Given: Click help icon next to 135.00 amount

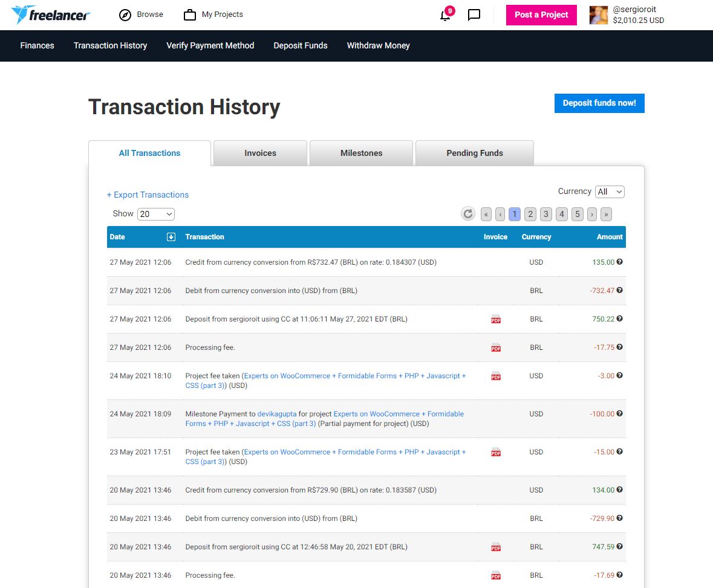Looking at the screenshot, I should (x=619, y=262).
